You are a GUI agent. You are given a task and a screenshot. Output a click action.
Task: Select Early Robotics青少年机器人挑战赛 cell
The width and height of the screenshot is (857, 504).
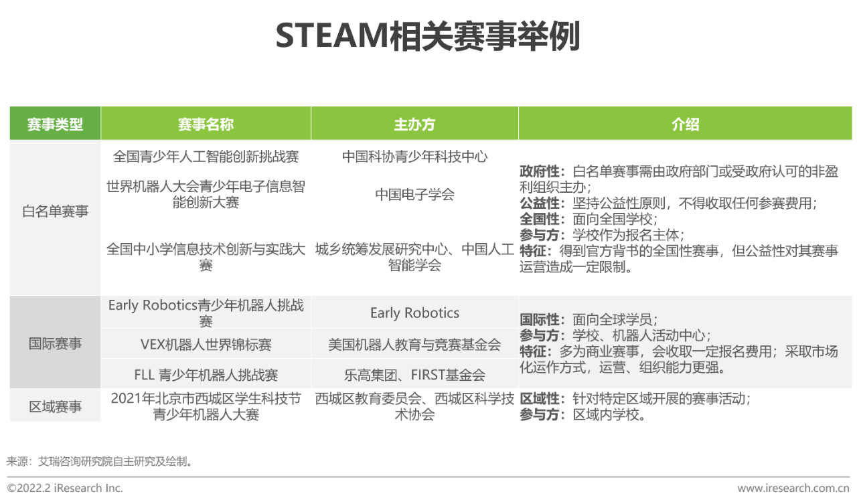tap(206, 313)
